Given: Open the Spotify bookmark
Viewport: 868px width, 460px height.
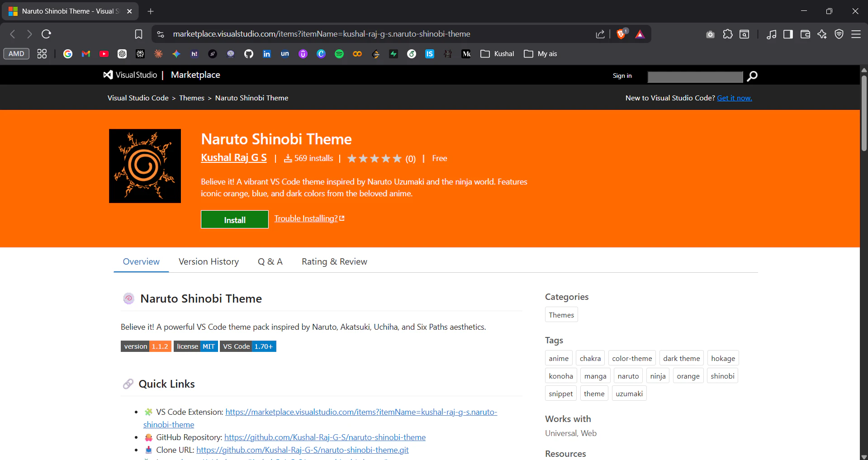Looking at the screenshot, I should pos(339,53).
